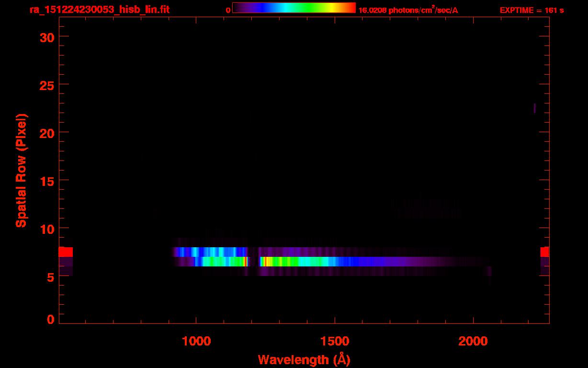The width and height of the screenshot is (588, 368).
Task: Click the color bar minimum value 0
Action: 228,10
